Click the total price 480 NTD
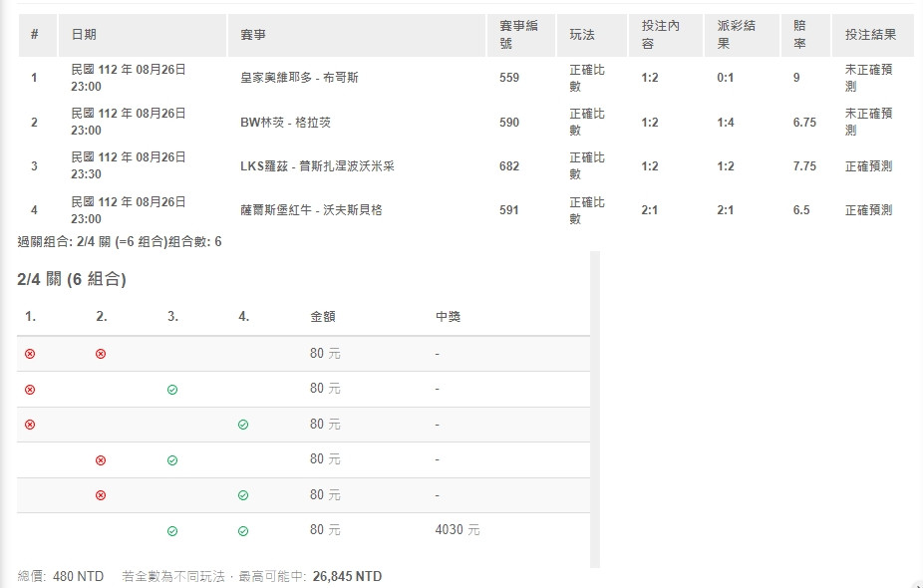The width and height of the screenshot is (923, 588). (79, 576)
